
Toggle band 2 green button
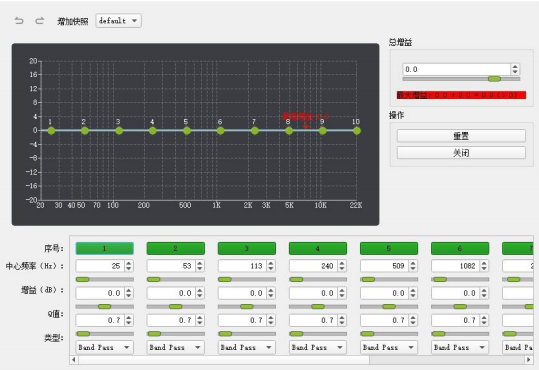pyautogui.click(x=176, y=248)
